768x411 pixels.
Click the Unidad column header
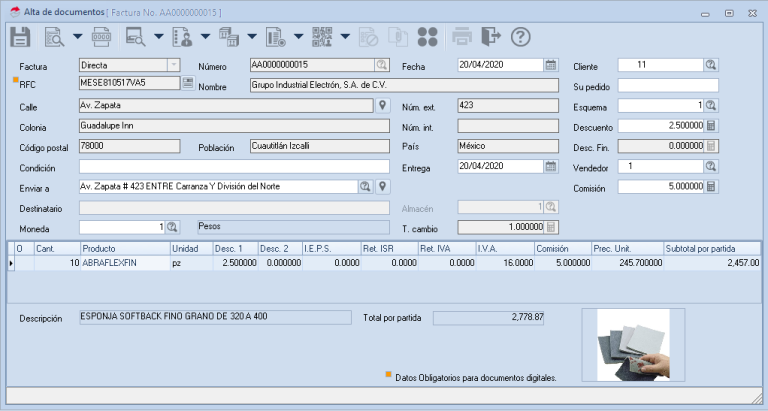[x=192, y=249]
